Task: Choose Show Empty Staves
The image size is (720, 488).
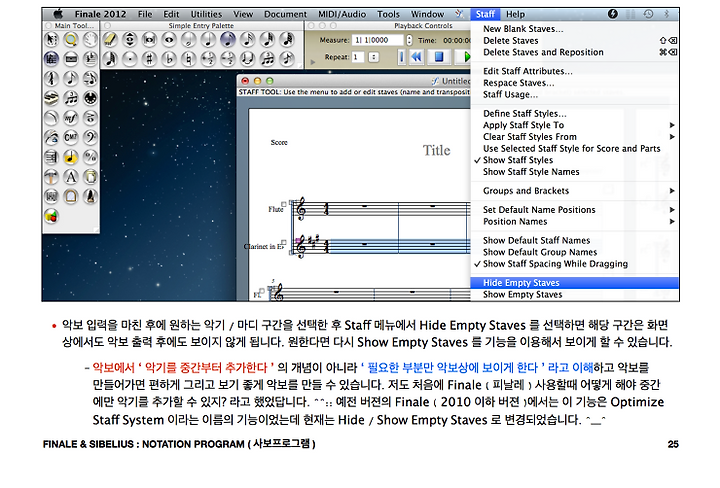Action: 575,295
